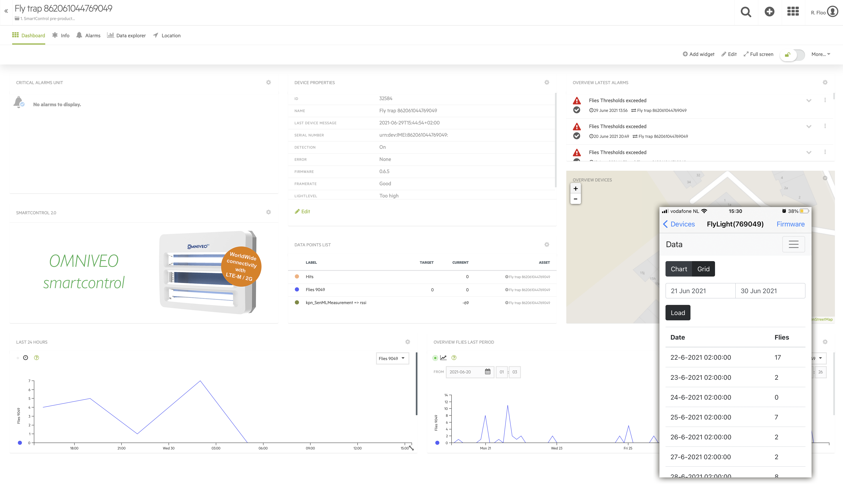
Task: Click acknowledged check icon of 29 June alarm
Action: coord(577,110)
